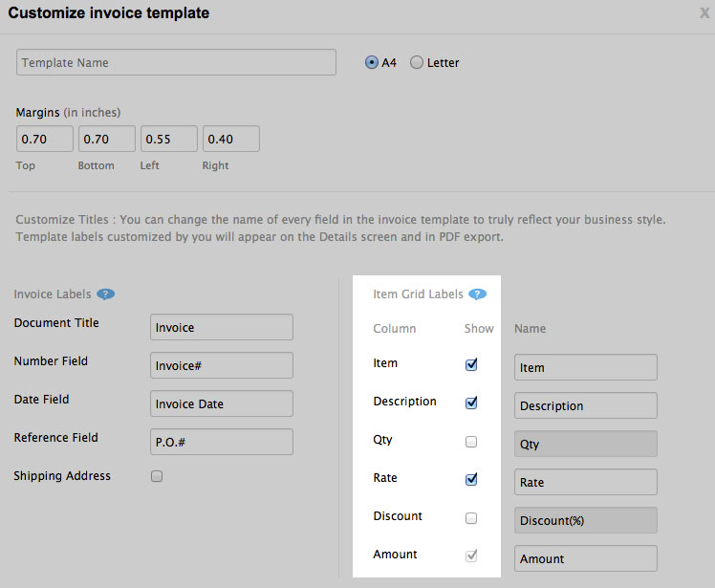The width and height of the screenshot is (715, 588).
Task: Click the 'Shipping Address' label
Action: click(x=62, y=476)
